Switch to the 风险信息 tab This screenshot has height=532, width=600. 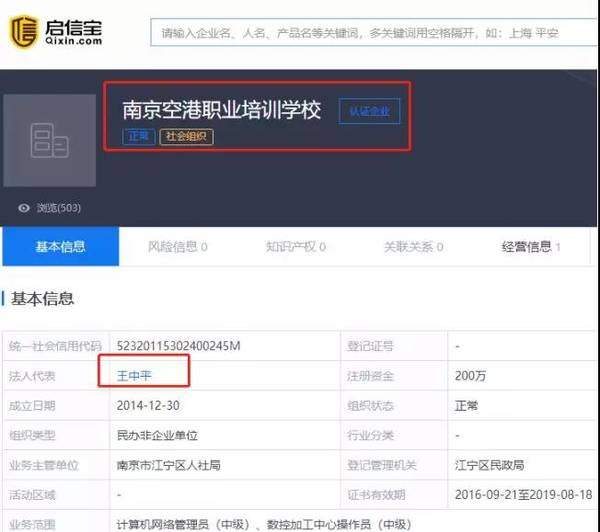coord(177,247)
